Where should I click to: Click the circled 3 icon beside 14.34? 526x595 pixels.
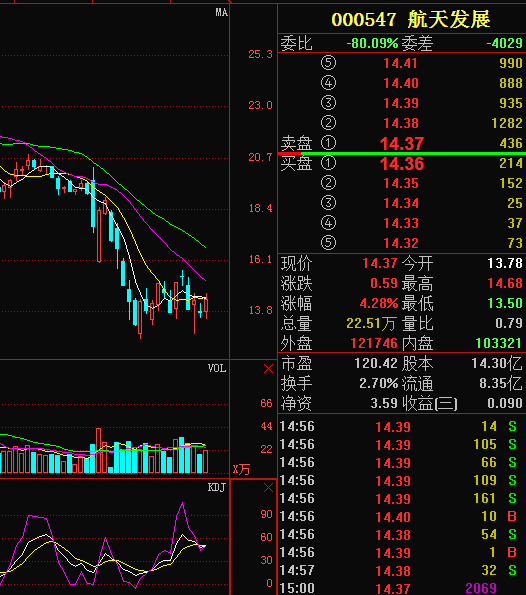[x=328, y=203]
